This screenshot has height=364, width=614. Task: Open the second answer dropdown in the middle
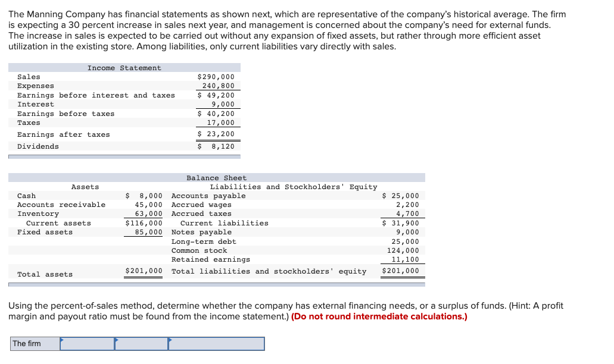tap(141, 344)
